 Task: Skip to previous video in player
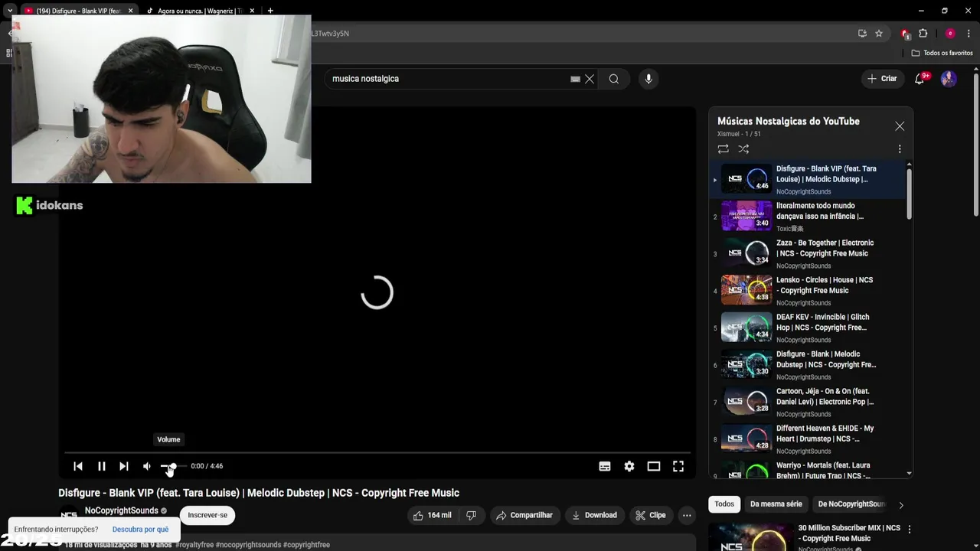(x=78, y=466)
